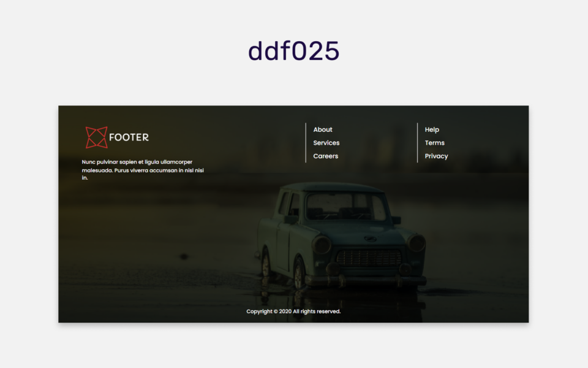Select the Privacy link
Screen dimensions: 588x368
tap(436, 156)
